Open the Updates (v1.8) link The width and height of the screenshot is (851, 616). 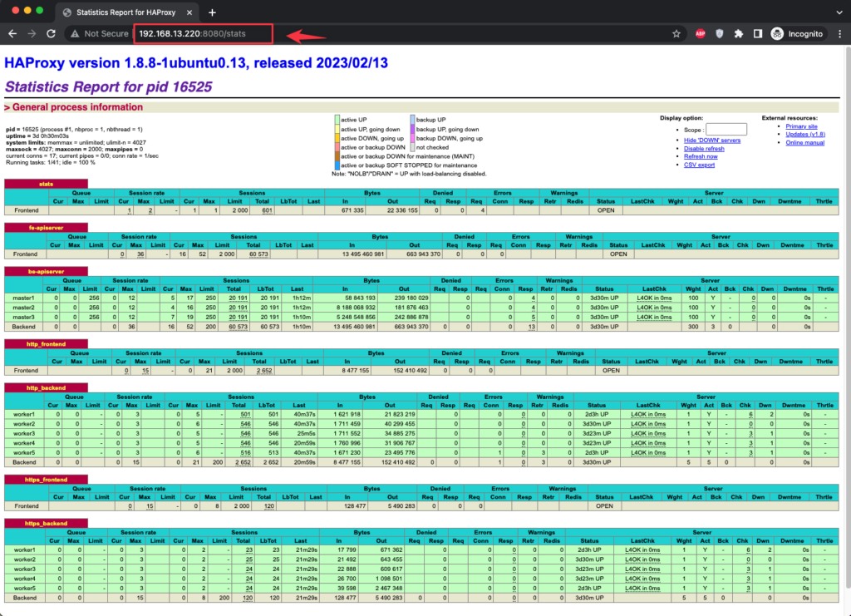[x=805, y=134]
